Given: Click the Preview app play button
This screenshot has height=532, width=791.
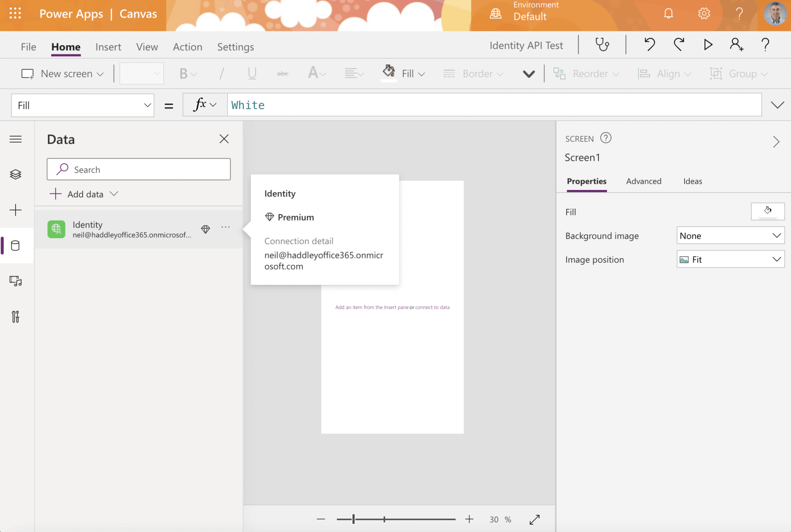Looking at the screenshot, I should [708, 45].
